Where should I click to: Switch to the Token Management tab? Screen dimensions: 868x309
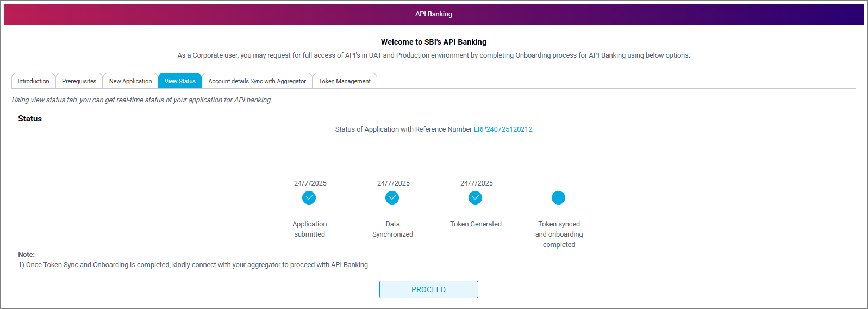pyautogui.click(x=345, y=81)
